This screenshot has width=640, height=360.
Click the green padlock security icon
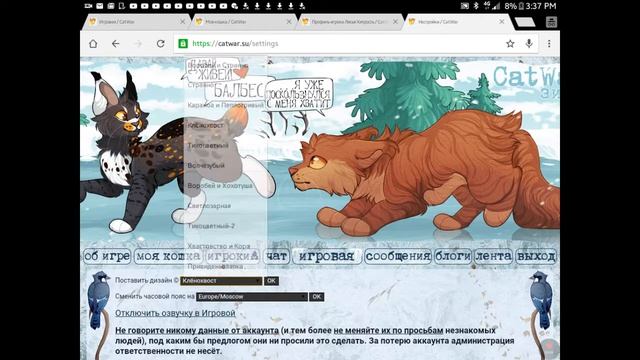[183, 43]
